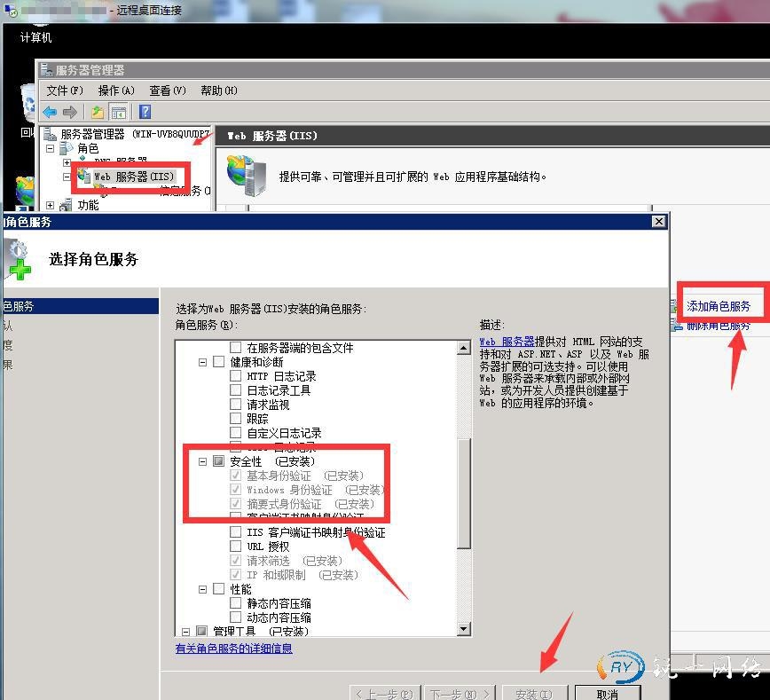Toggle the show/hide console tree icon
This screenshot has height=700, width=770.
tap(118, 112)
